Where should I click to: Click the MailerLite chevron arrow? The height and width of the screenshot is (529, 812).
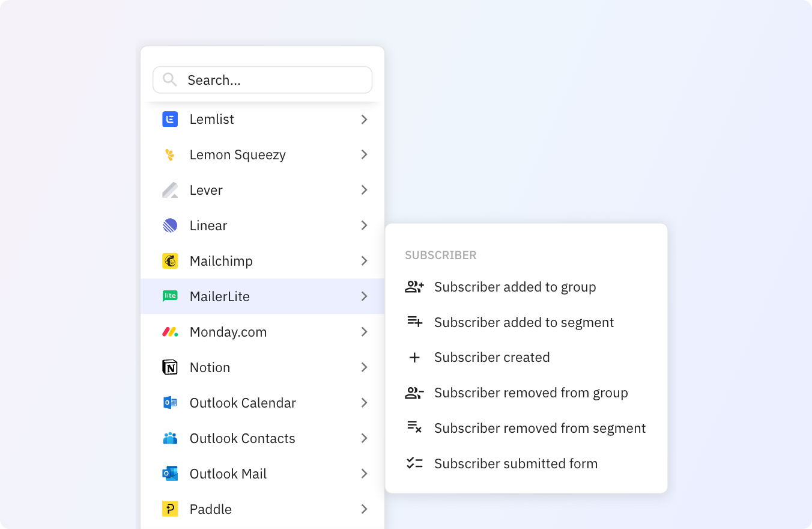pyautogui.click(x=364, y=296)
